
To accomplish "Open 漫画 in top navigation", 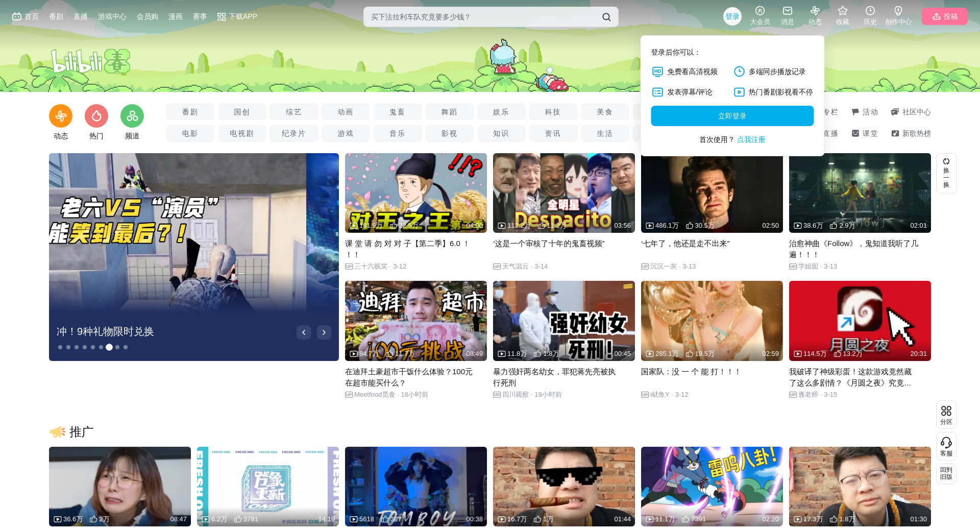I will tap(176, 17).
